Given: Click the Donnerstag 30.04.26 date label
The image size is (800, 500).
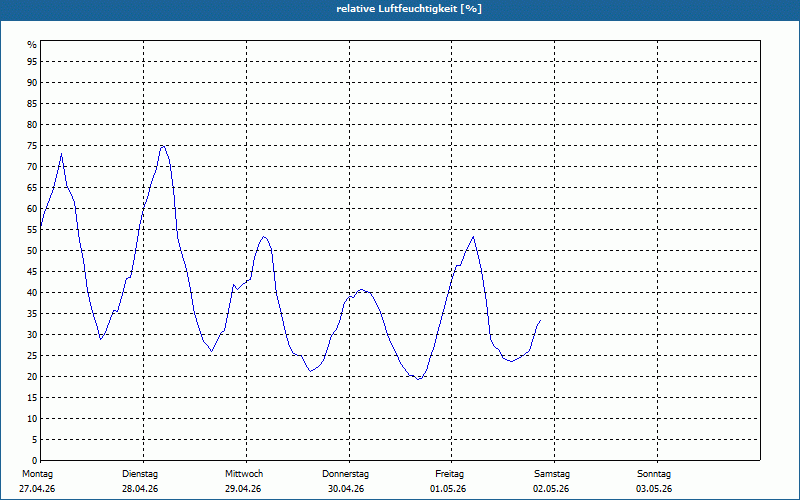Looking at the screenshot, I should pos(345,481).
